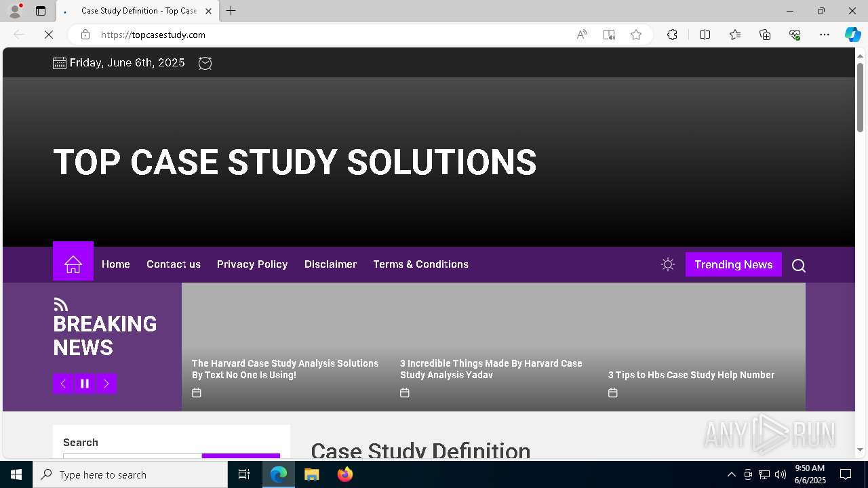Toggle split screen view
Viewport: 868px width, 488px height.
(x=705, y=35)
